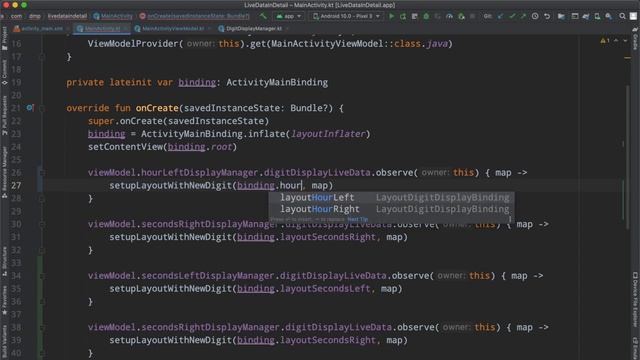Screen dimensions: 640x360
Task: Click the Next Tip link in completion popup
Action: (358, 219)
